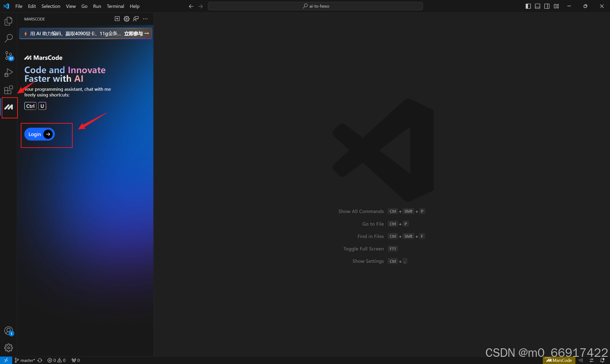
Task: Click Show All Commands text
Action: (361, 211)
